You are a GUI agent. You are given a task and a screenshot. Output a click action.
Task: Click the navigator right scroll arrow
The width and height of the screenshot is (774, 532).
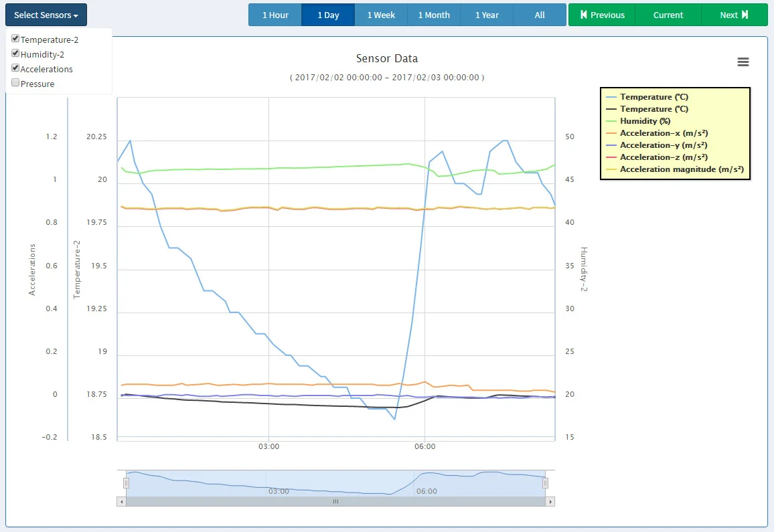coord(550,501)
